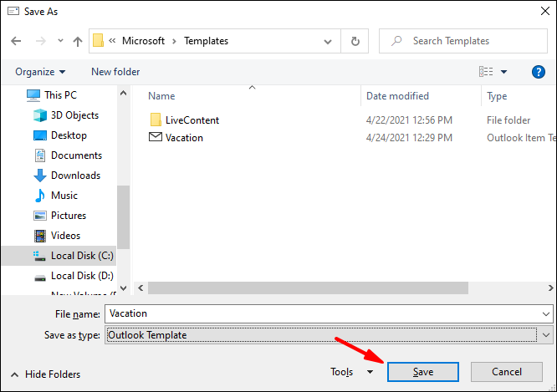
Task: Click the Search Templates field
Action: click(x=463, y=41)
